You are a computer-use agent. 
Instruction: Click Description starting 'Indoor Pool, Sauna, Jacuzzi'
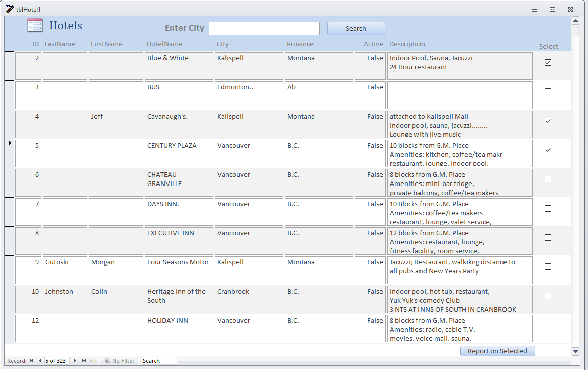460,66
